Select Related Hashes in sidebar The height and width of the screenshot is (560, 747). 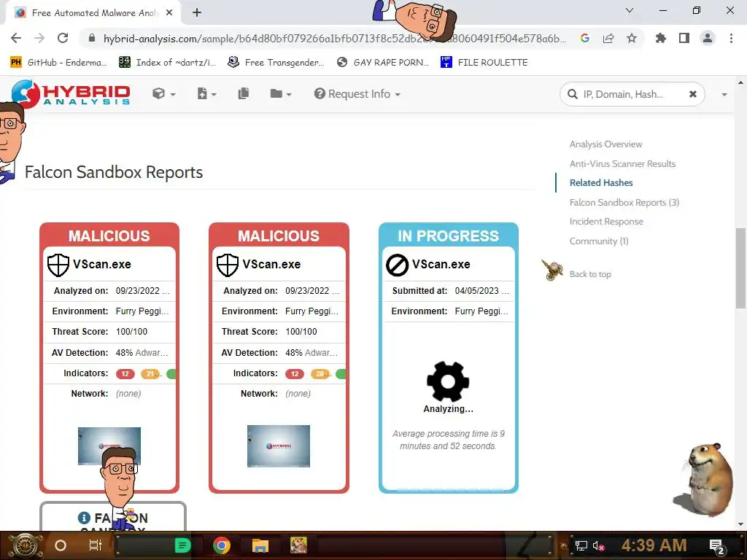(601, 183)
